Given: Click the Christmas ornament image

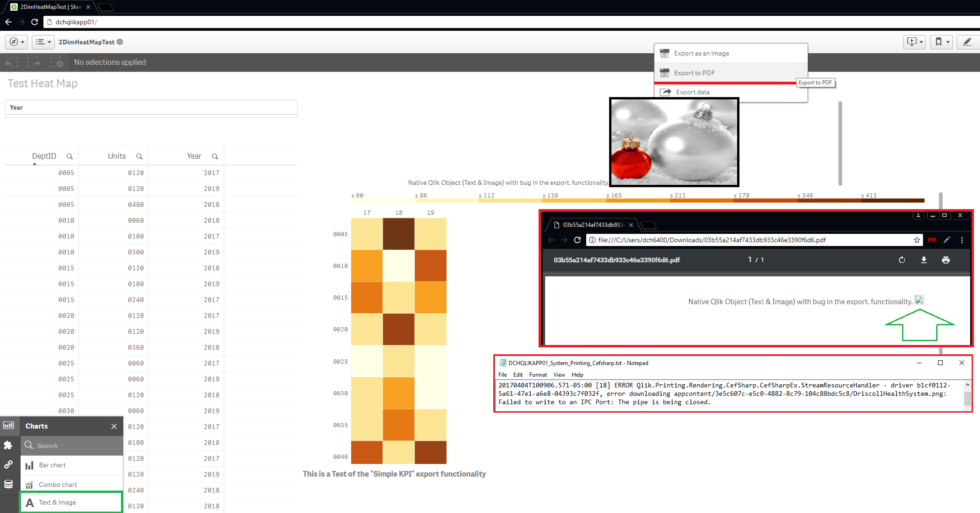Looking at the screenshot, I should 674,142.
